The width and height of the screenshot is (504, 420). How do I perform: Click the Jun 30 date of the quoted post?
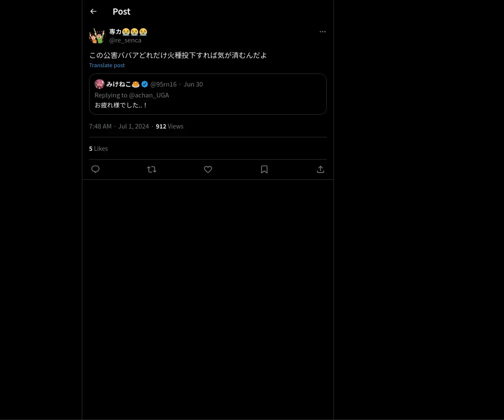pos(193,84)
